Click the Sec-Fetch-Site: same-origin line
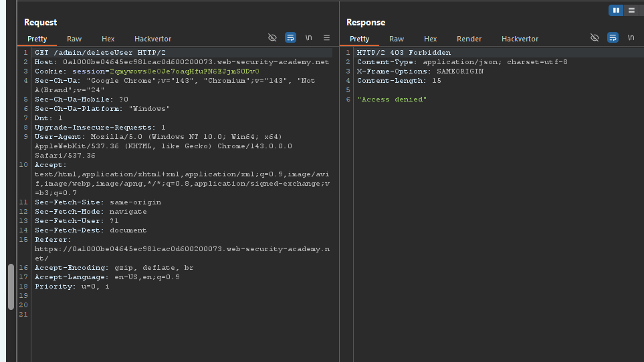 (98, 202)
